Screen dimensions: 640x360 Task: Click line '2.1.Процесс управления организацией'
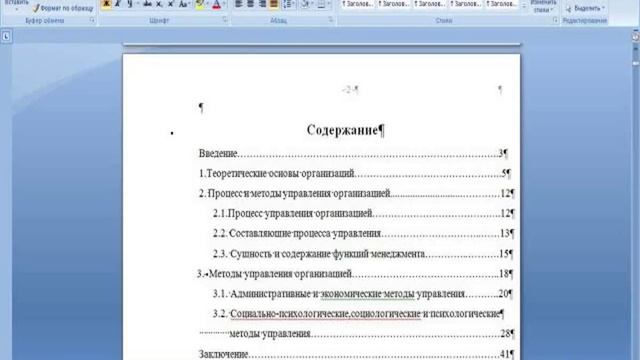click(x=363, y=213)
